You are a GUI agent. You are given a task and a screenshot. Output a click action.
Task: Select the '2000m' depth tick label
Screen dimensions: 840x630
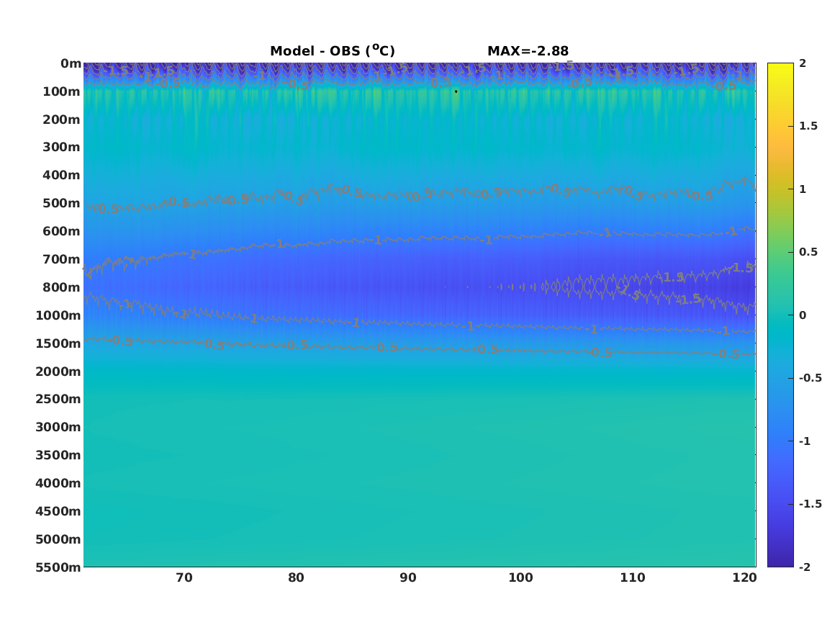(58, 372)
